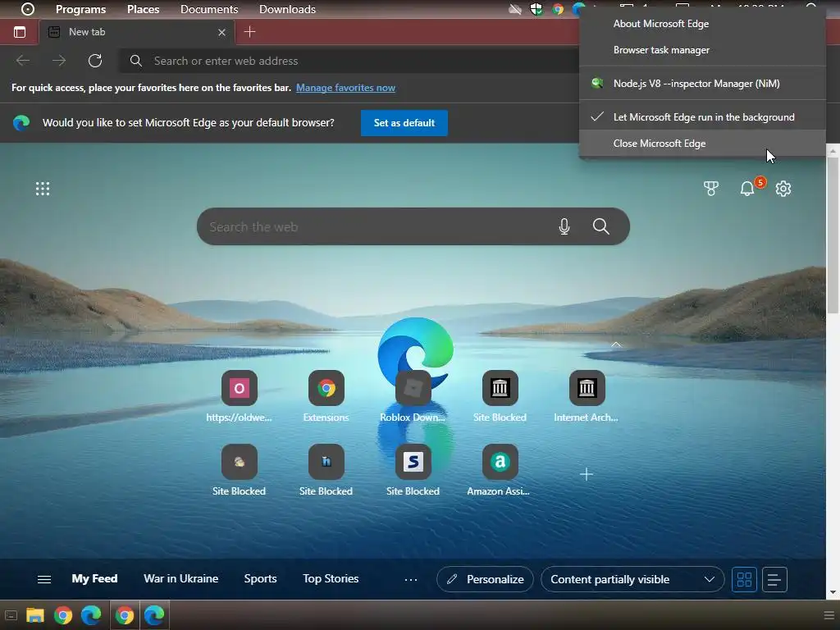Select Node.js V8 --inspector Manager (NiM)

(x=702, y=84)
